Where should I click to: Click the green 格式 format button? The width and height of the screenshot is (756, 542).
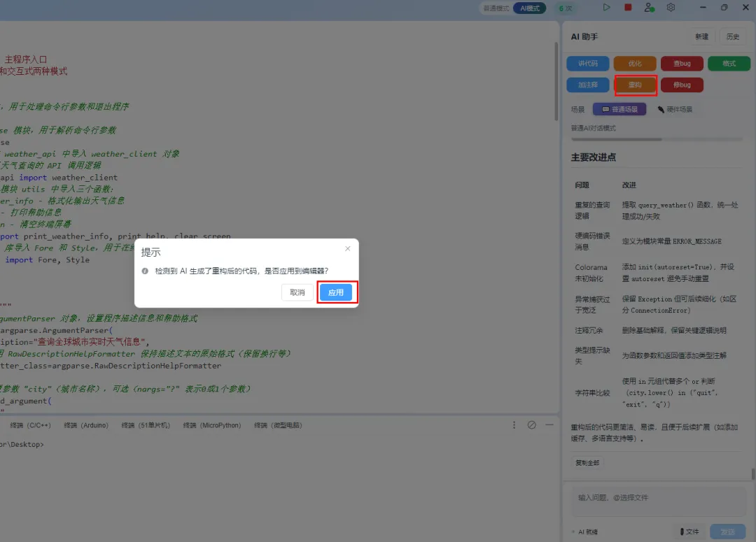pyautogui.click(x=729, y=63)
